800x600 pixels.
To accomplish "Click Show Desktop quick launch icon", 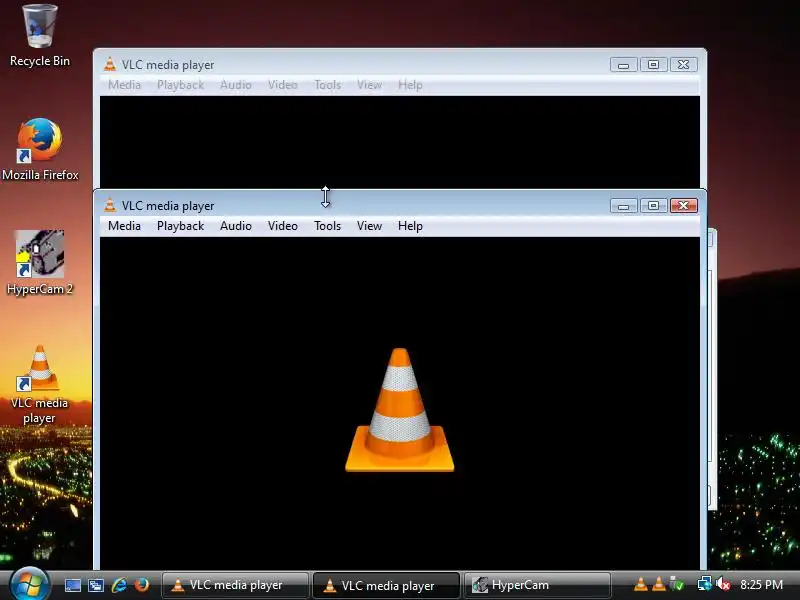I will coord(72,585).
